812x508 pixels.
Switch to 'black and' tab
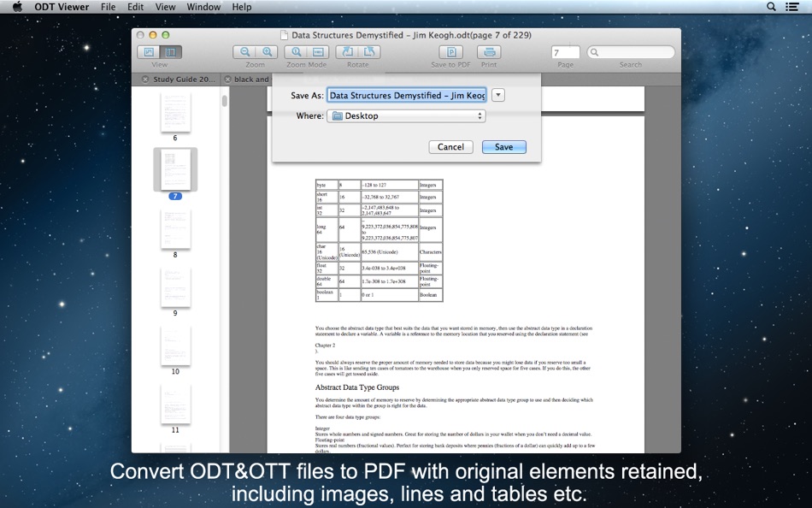point(251,80)
